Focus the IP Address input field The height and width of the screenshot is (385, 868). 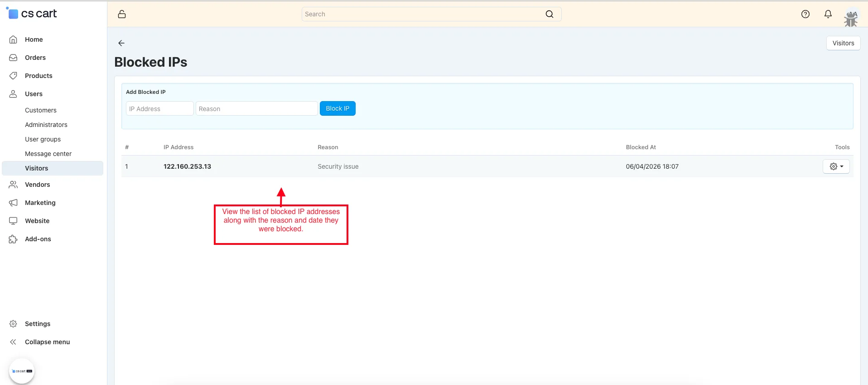click(x=159, y=108)
